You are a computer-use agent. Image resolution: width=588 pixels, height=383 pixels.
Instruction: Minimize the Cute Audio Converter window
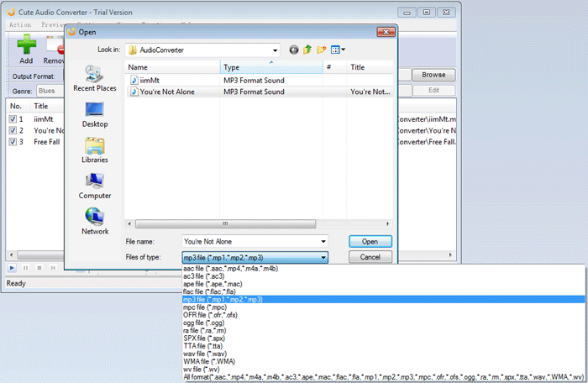coord(407,13)
